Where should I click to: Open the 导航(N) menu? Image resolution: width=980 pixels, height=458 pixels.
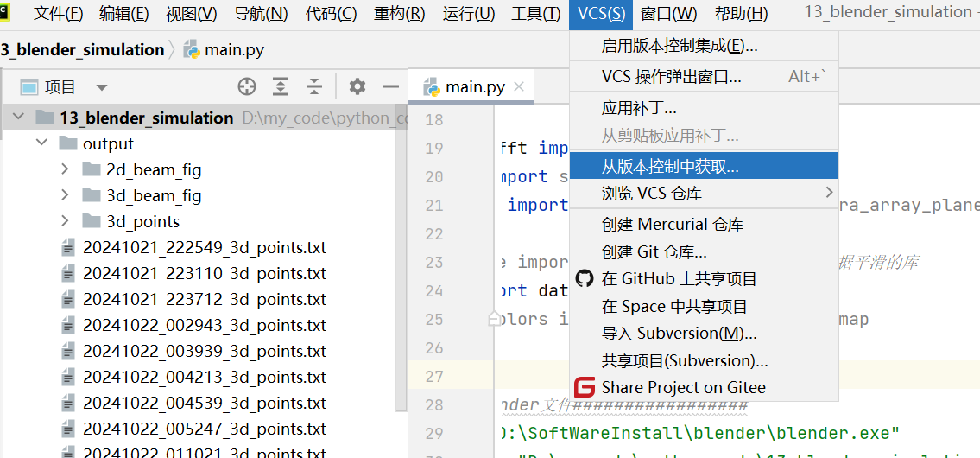click(261, 14)
